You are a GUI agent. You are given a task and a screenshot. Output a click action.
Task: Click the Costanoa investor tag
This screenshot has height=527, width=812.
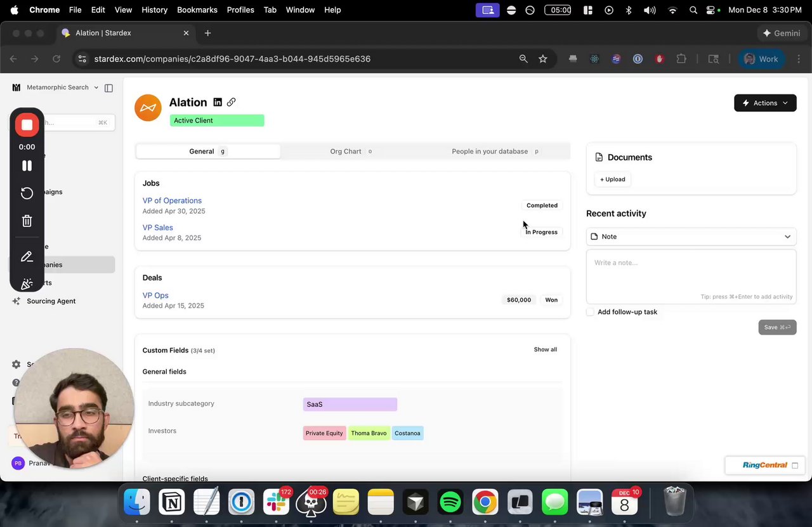point(407,433)
